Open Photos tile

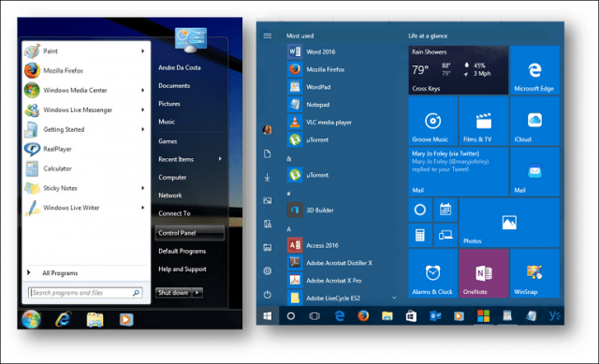[509, 223]
